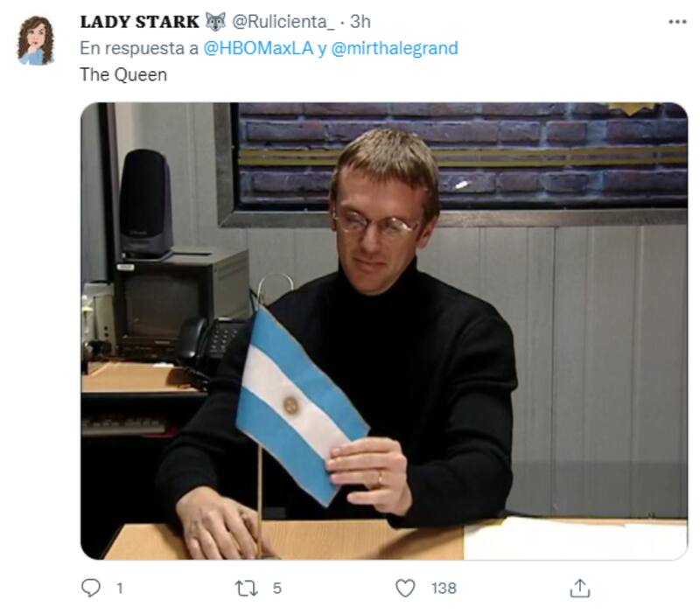Open the LADY STARK profile avatar
Screen dimensions: 700x614
(x=36, y=40)
